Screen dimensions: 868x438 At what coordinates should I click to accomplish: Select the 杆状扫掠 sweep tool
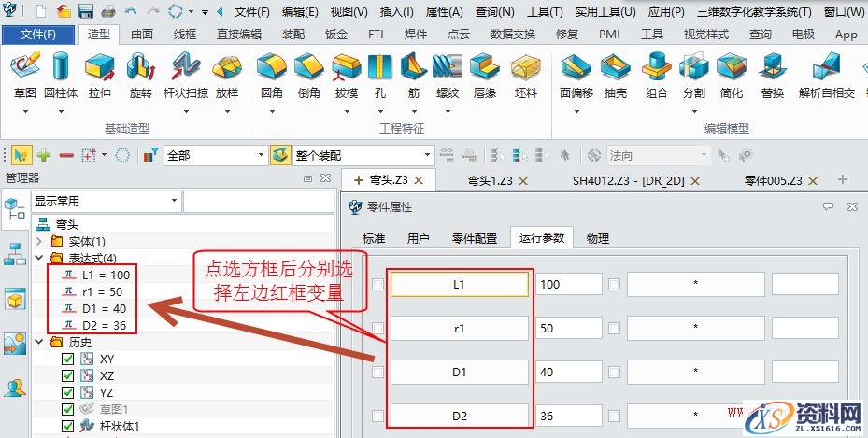click(x=186, y=76)
